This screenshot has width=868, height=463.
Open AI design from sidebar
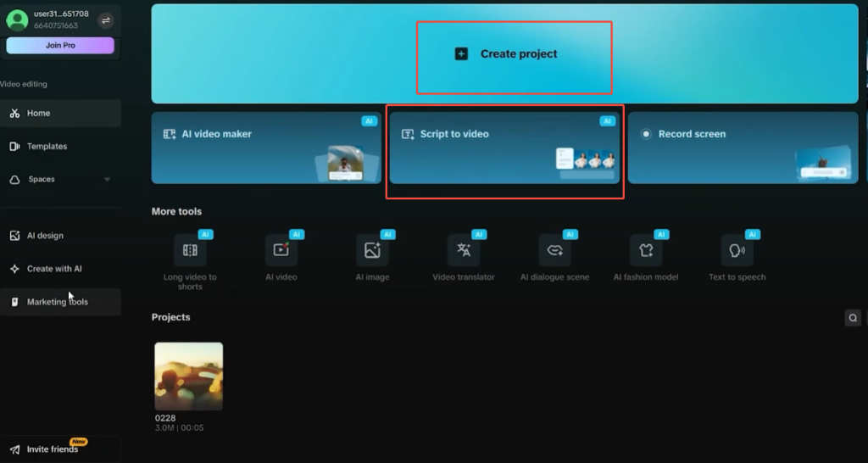[x=60, y=236]
